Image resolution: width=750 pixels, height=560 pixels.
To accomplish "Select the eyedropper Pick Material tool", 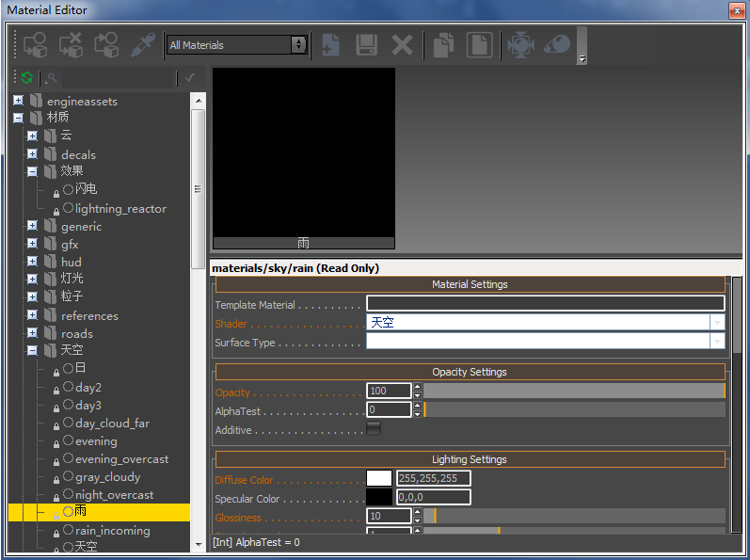I will tap(142, 45).
